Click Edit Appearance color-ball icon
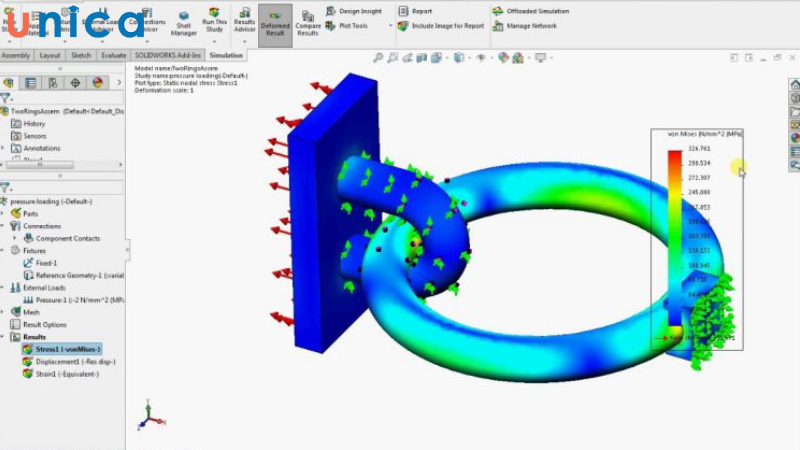 [x=504, y=58]
